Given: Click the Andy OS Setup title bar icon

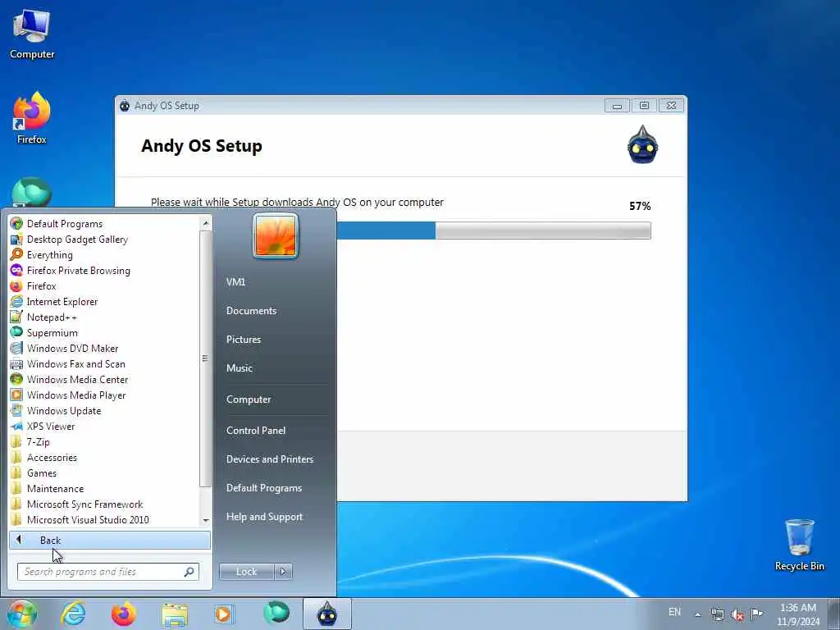Looking at the screenshot, I should [x=125, y=106].
